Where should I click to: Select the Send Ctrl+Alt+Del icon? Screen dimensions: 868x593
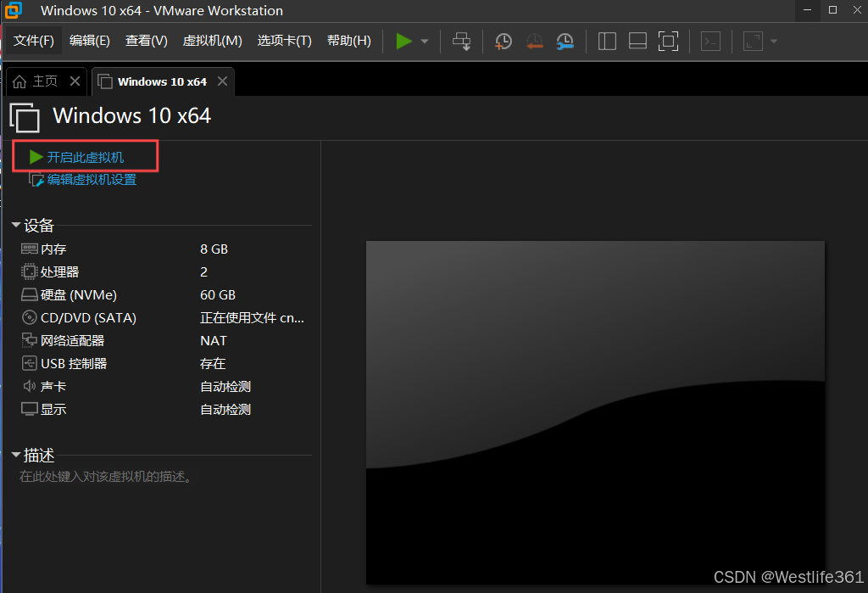click(461, 41)
